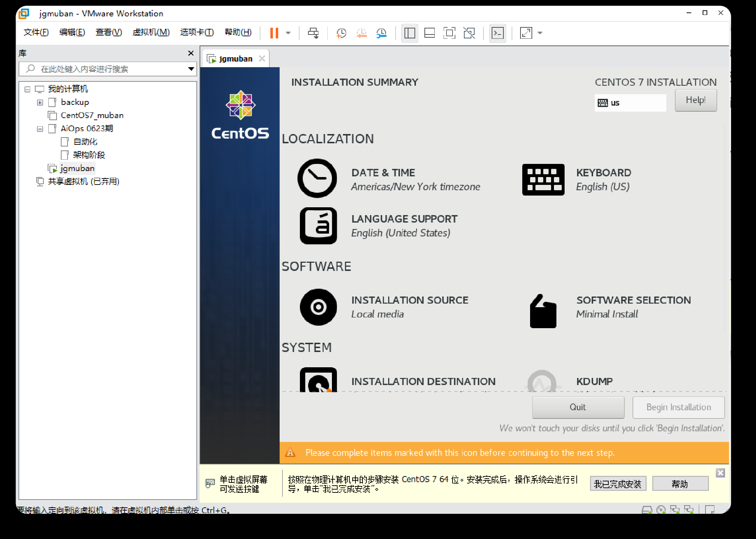
Task: Toggle the thumbnail bar view button
Action: tap(429, 33)
